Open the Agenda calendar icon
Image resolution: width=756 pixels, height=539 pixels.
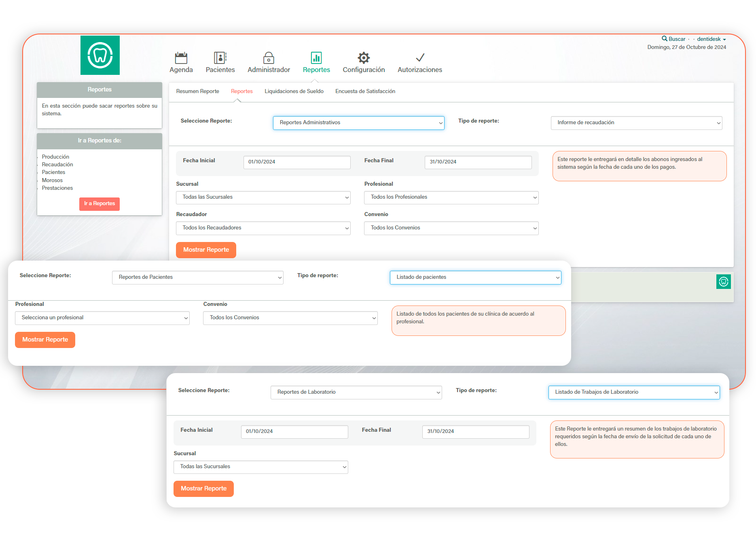(x=181, y=58)
